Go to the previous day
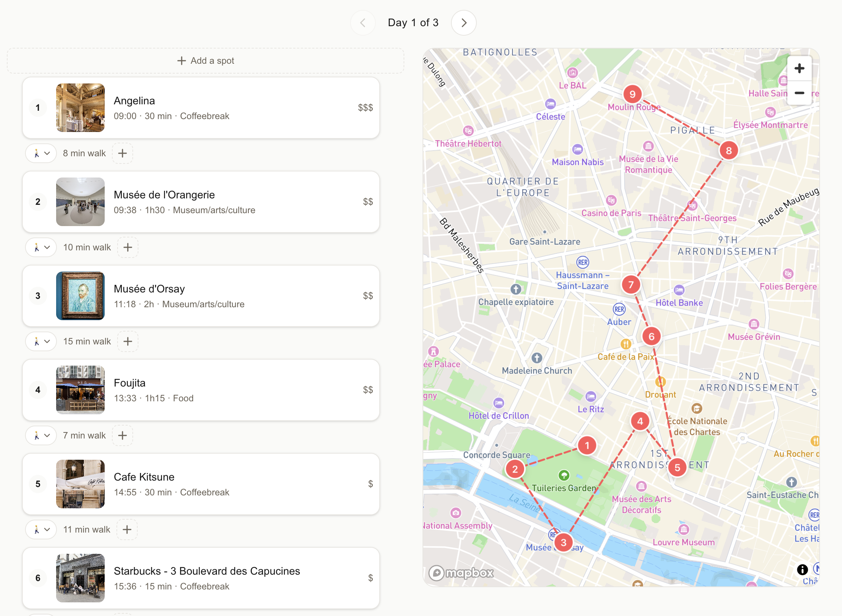This screenshot has width=842, height=616. point(363,23)
